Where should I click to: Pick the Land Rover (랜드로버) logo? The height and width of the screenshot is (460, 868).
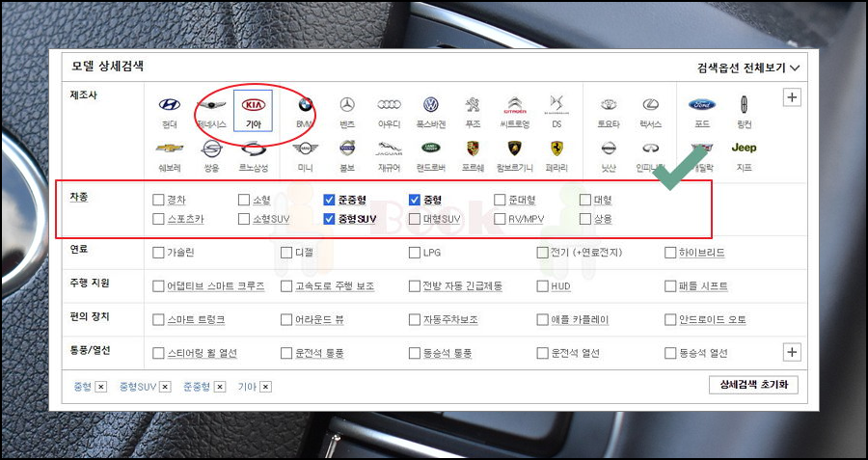click(x=431, y=148)
